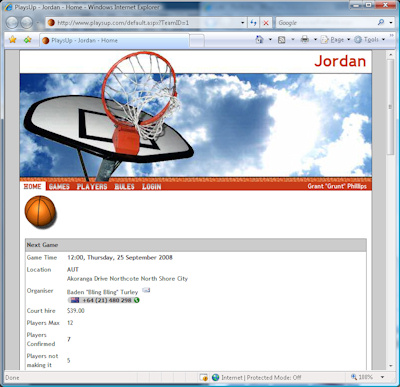
Task: Open the Print options dropdown arrow
Action: pyautogui.click(x=315, y=40)
